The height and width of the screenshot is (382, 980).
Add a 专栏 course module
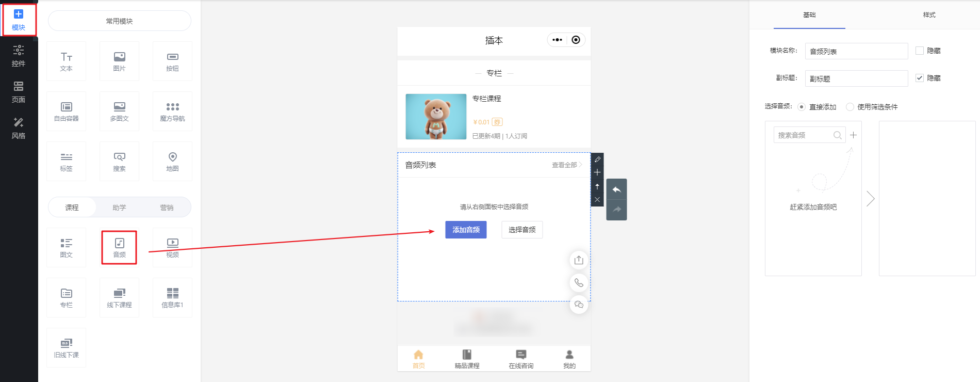click(x=67, y=298)
